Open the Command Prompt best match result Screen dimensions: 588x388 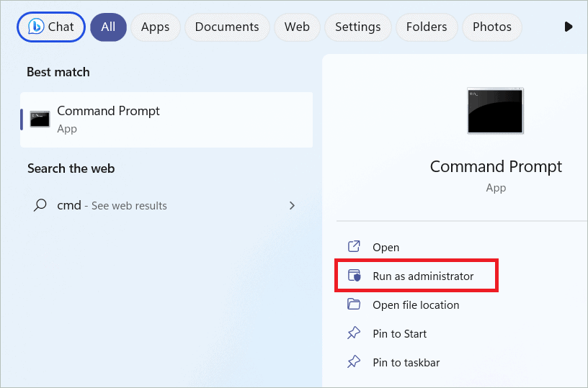point(166,119)
